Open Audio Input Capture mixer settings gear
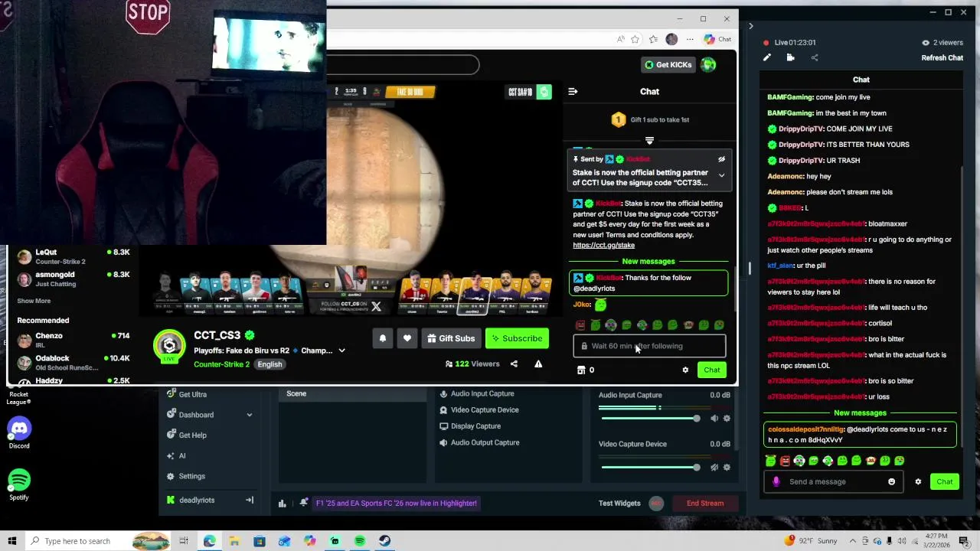The height and width of the screenshot is (551, 980). coord(727,419)
